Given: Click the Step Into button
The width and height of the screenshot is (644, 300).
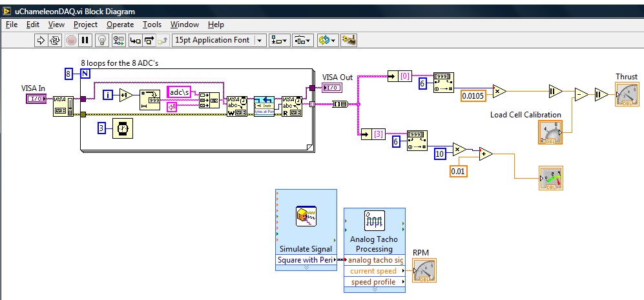Looking at the screenshot, I should (135, 40).
